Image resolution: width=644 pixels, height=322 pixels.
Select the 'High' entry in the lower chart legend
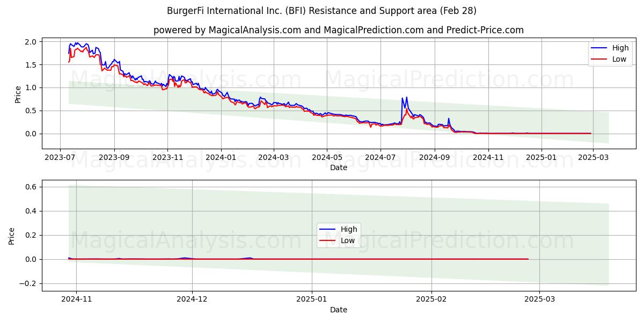click(349, 229)
